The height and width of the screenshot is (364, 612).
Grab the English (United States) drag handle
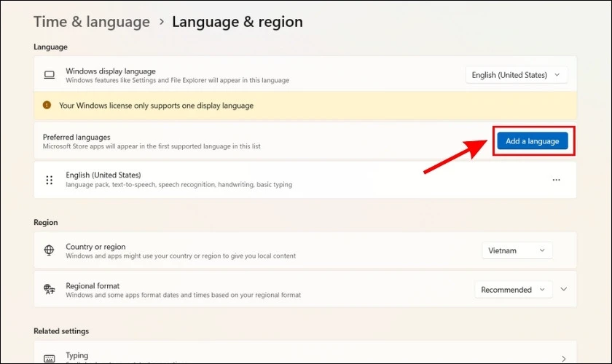tap(50, 180)
